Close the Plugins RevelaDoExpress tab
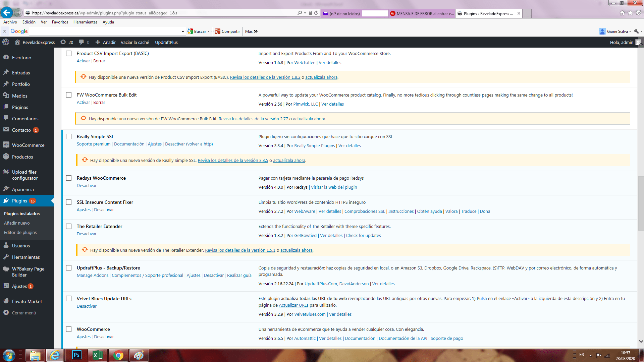Viewport: 644px width, 362px height. (519, 13)
